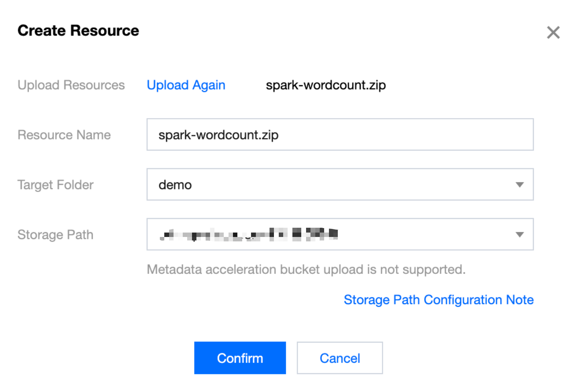Image resolution: width=580 pixels, height=392 pixels.
Task: Click the Storage Path label
Action: [x=55, y=235]
